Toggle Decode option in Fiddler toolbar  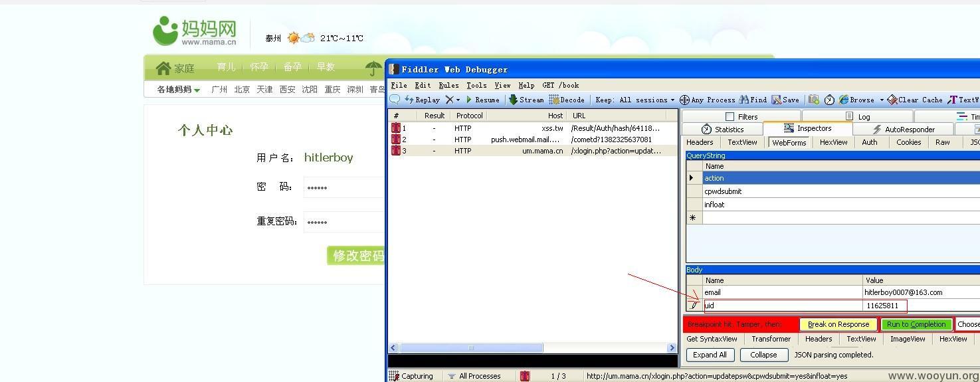pyautogui.click(x=567, y=100)
